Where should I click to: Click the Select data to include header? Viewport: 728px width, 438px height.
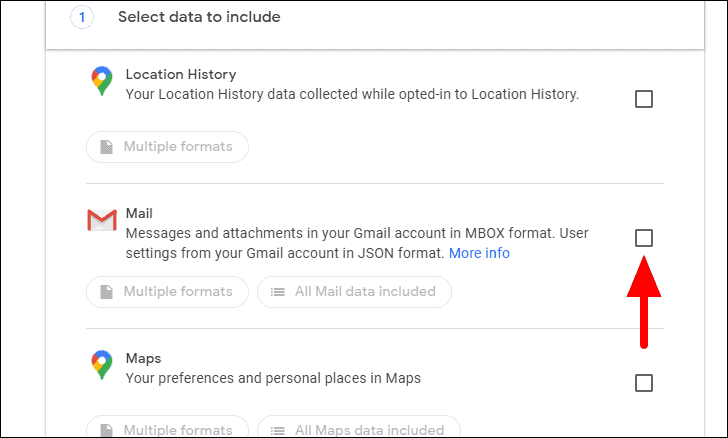pos(199,17)
